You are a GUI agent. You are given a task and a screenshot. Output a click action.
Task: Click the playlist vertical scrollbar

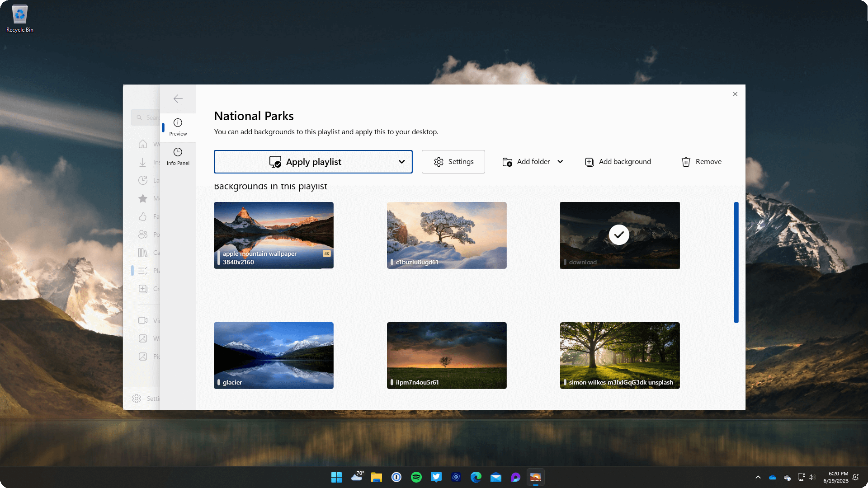point(736,262)
